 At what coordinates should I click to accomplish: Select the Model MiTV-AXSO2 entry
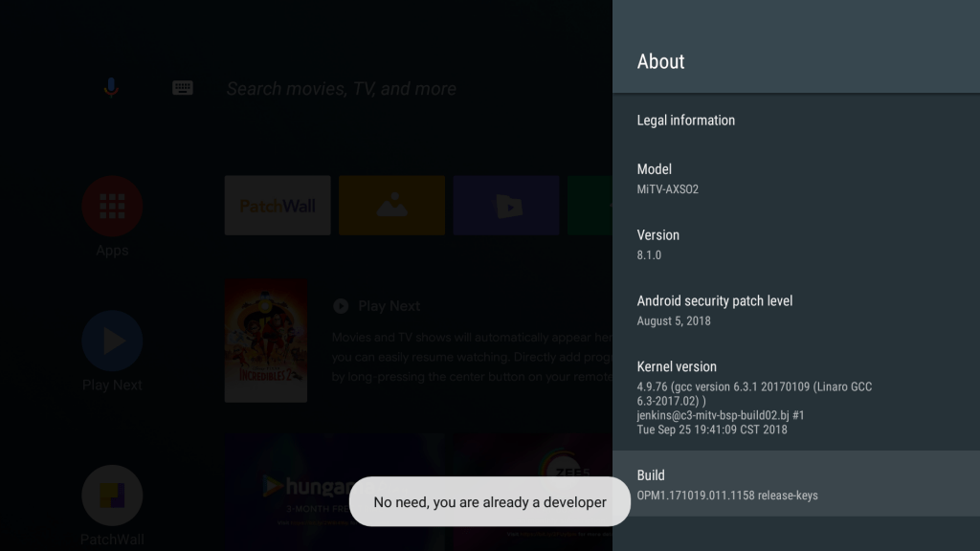tap(796, 179)
